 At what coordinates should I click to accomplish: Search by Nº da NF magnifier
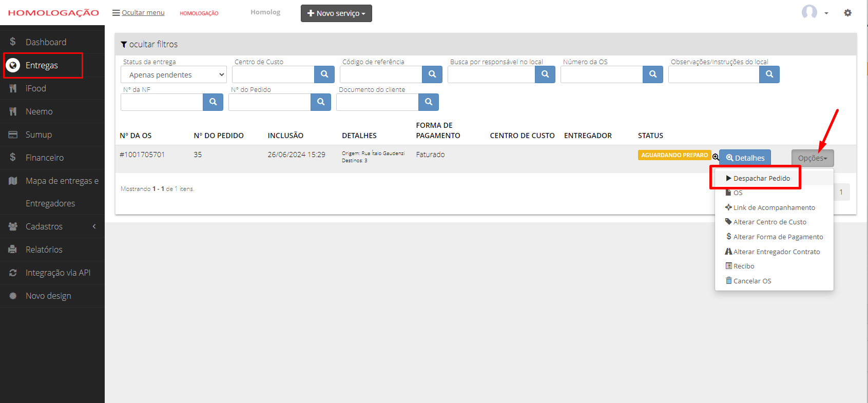(213, 102)
